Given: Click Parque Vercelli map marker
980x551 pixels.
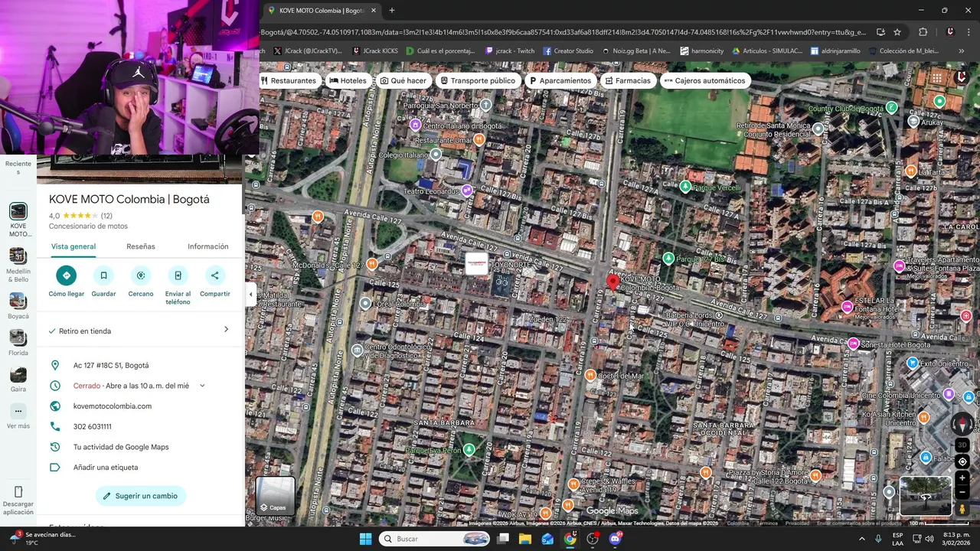Looking at the screenshot, I should 685,186.
